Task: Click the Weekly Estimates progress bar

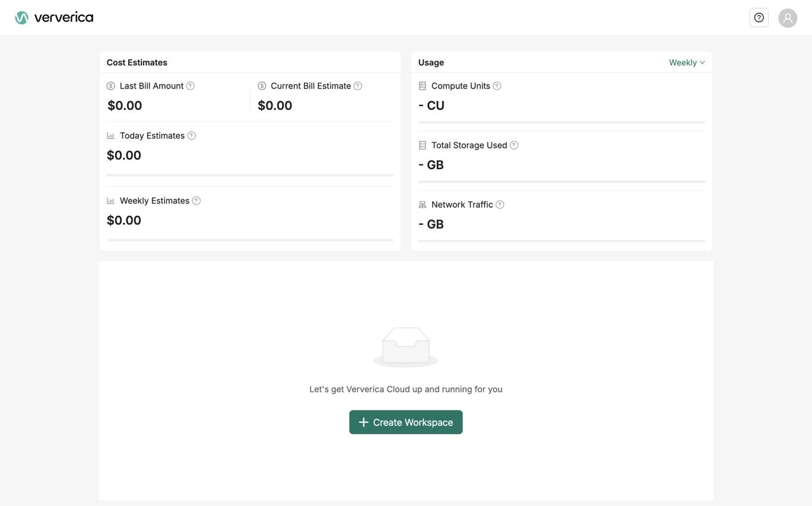Action: tap(250, 240)
